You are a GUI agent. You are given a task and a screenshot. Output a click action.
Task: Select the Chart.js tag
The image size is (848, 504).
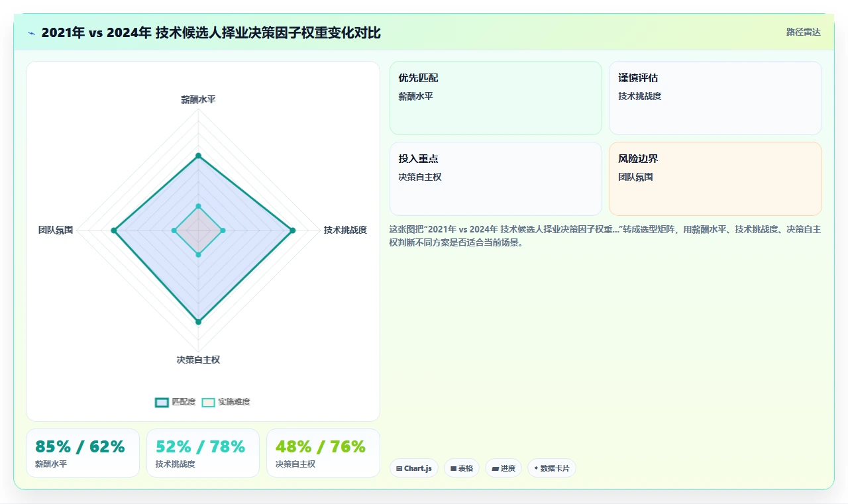pyautogui.click(x=414, y=468)
